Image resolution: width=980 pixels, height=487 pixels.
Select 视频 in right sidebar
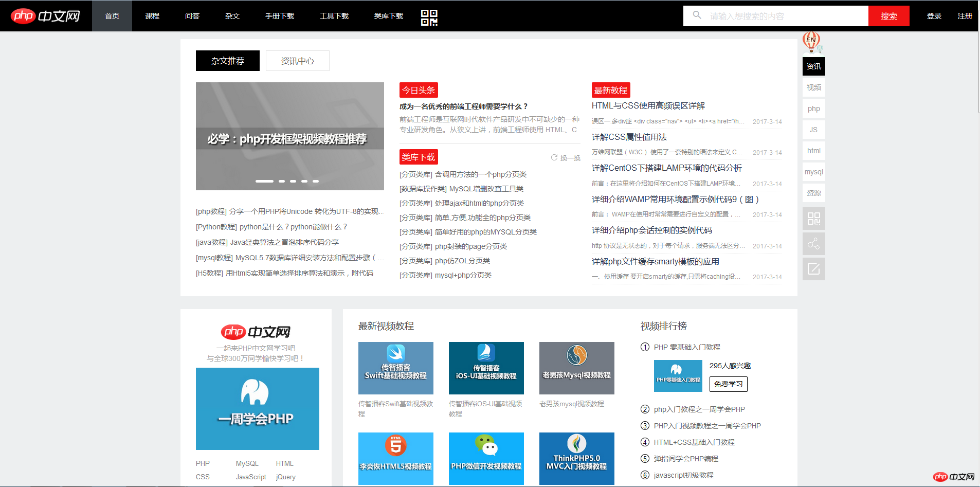pyautogui.click(x=814, y=87)
